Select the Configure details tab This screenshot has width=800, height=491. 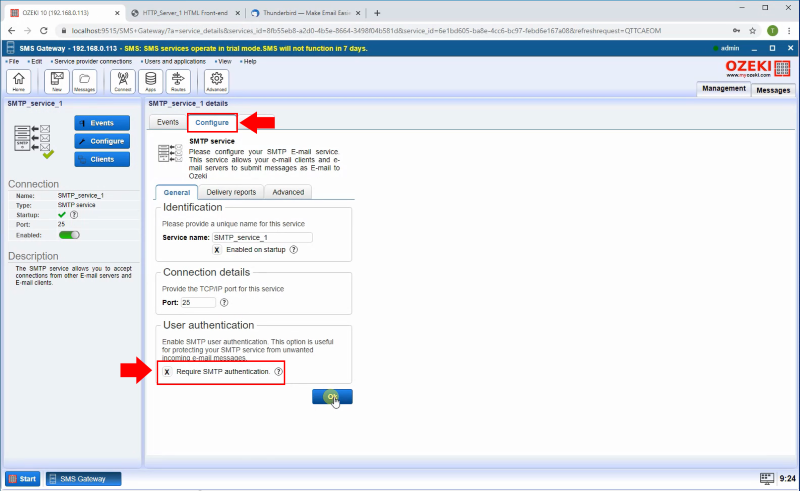coord(212,122)
